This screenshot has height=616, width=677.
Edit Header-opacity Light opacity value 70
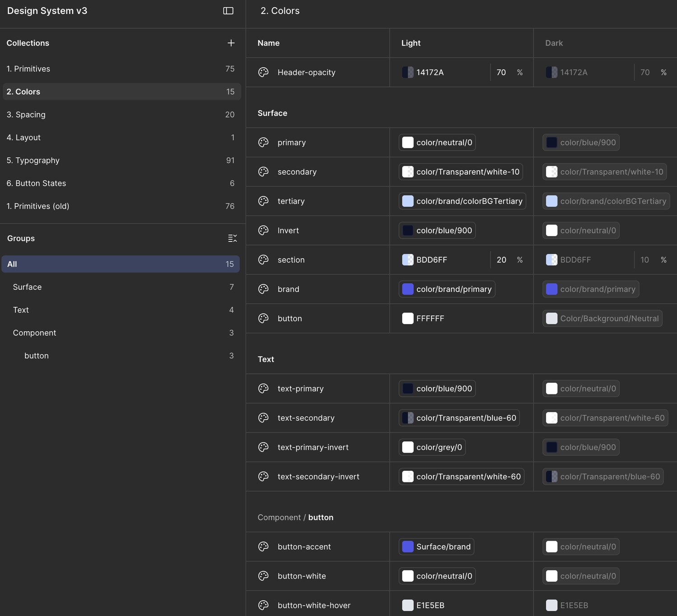coord(501,72)
